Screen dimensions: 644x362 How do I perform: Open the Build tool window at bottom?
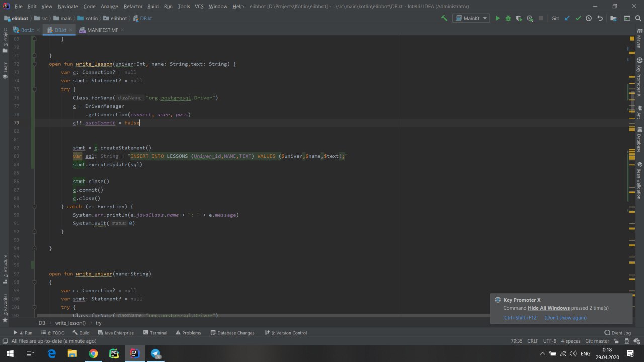(x=81, y=333)
